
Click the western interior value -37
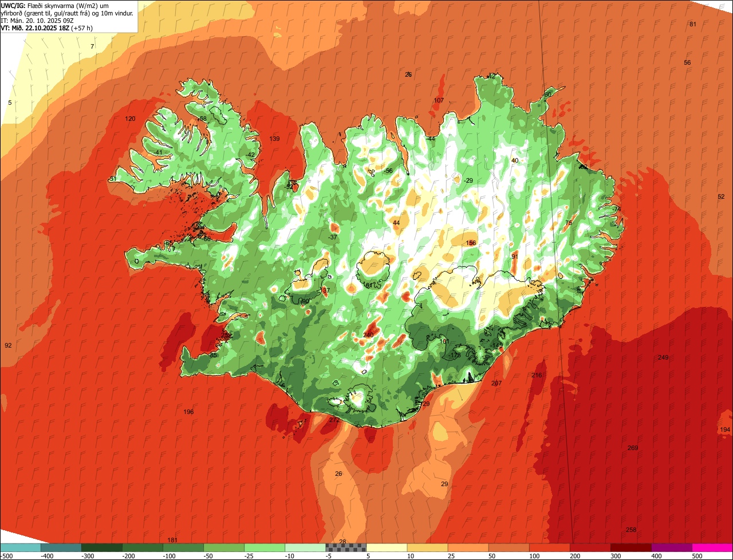333,237
